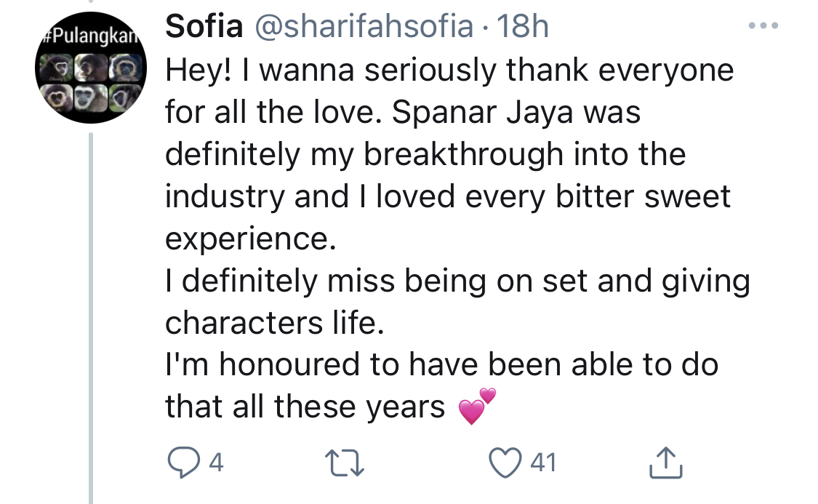Tap the two pink hearts emoji
Screen dimensions: 818x504
pyautogui.click(x=477, y=407)
